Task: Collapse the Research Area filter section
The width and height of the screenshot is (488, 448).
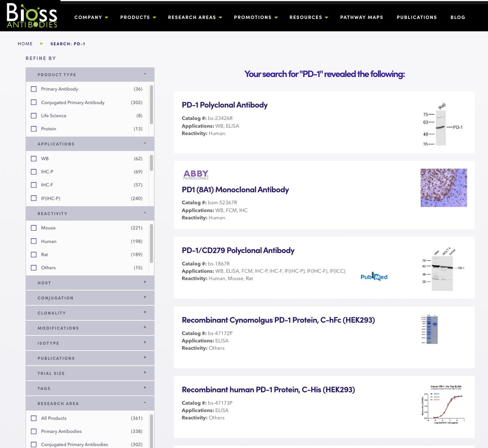Action: click(90, 403)
